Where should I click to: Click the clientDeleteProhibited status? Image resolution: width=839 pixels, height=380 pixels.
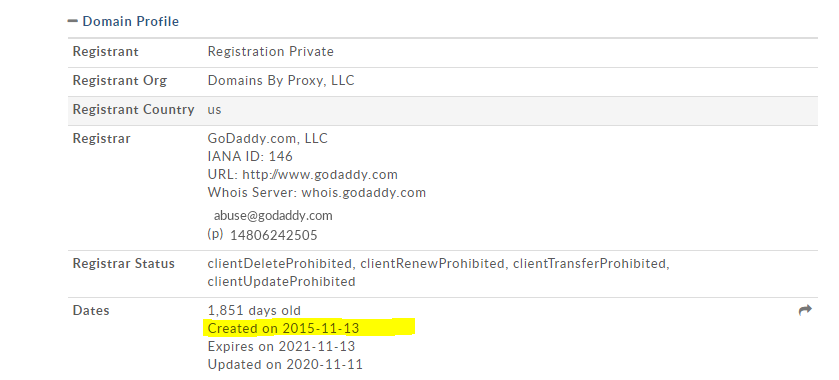(279, 263)
